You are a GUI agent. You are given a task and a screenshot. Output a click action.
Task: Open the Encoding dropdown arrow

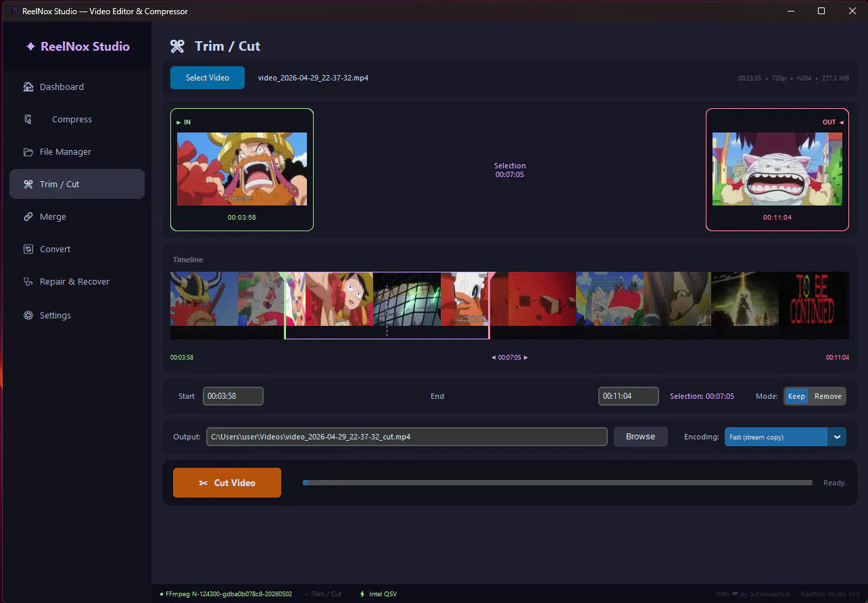point(837,437)
